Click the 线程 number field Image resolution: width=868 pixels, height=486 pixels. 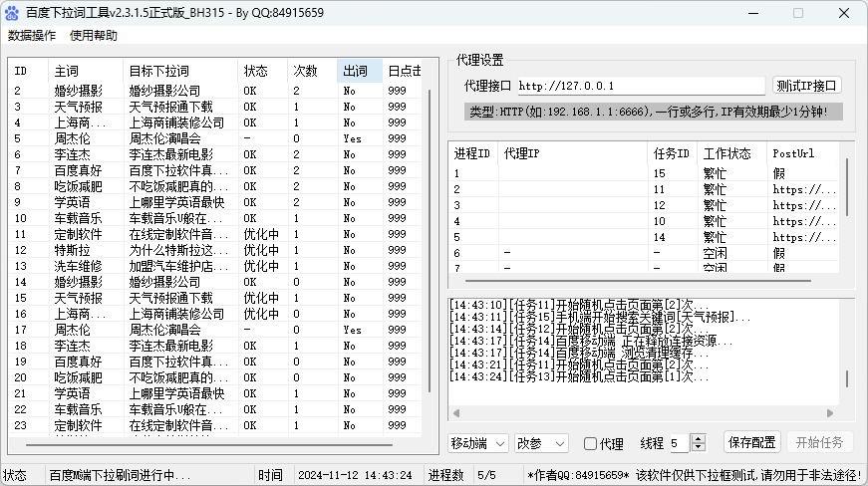click(x=681, y=443)
